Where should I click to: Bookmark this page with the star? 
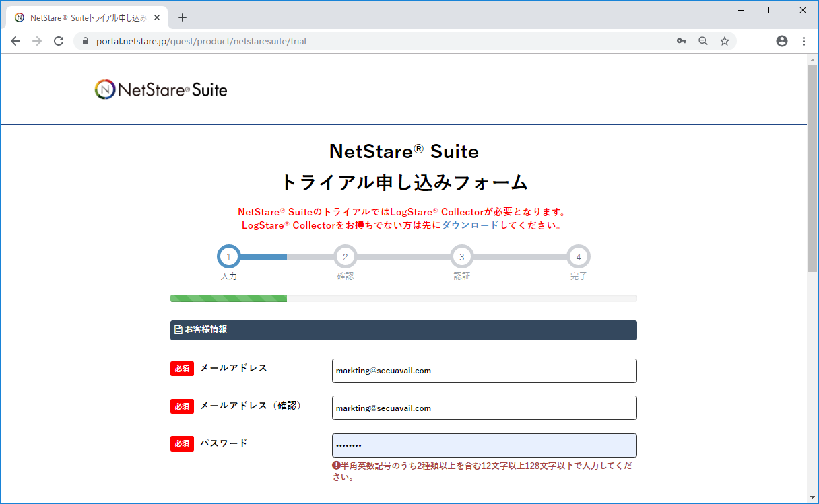[x=725, y=41]
